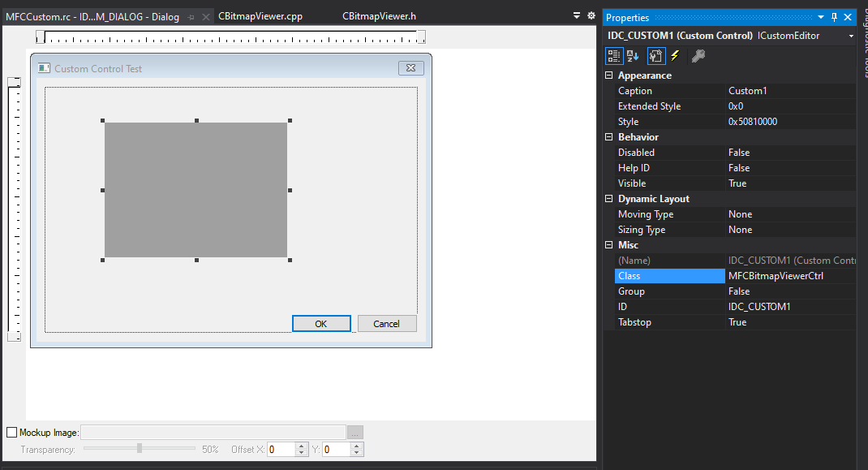Select the Help ID property
868x470 pixels.
pos(735,168)
